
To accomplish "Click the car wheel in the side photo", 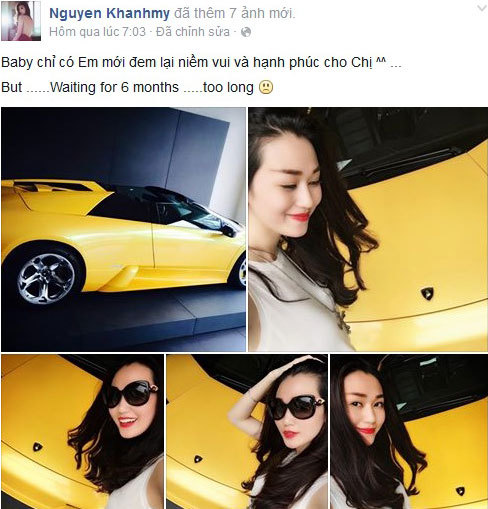I will 47,278.
